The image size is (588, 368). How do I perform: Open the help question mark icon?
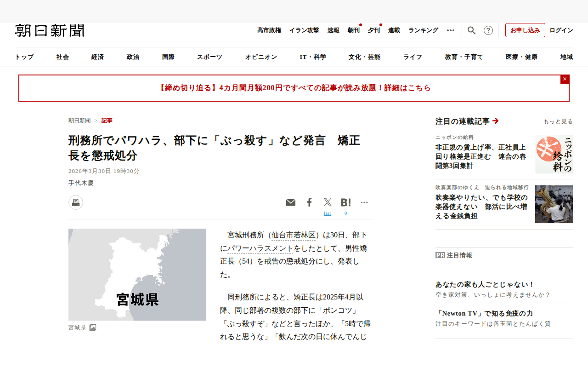coord(488,30)
